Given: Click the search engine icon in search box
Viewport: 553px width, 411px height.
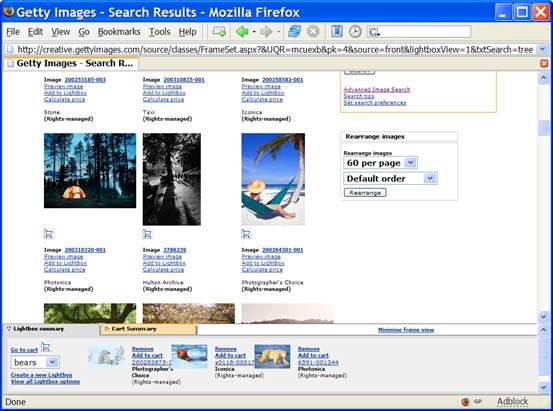Looking at the screenshot, I should click(x=374, y=32).
